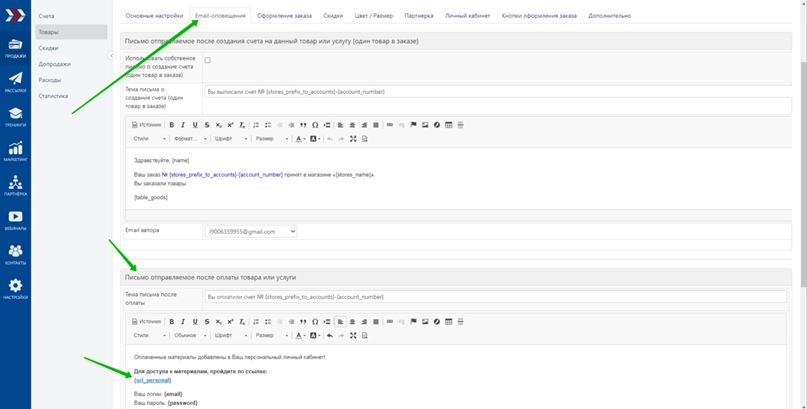
Task: Enable custom invoice letter checkbox
Action: (x=207, y=61)
